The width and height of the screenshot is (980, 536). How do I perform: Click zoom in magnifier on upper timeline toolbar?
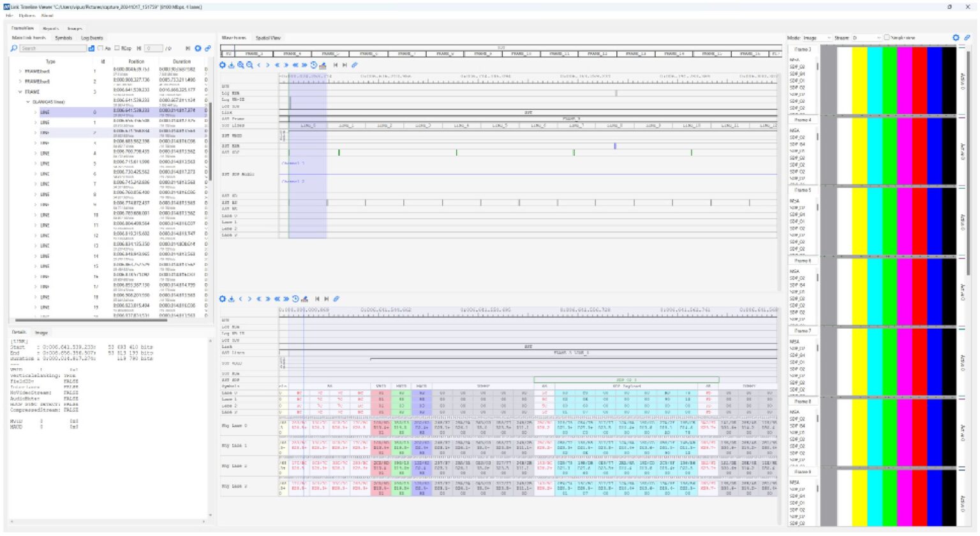pyautogui.click(x=241, y=65)
